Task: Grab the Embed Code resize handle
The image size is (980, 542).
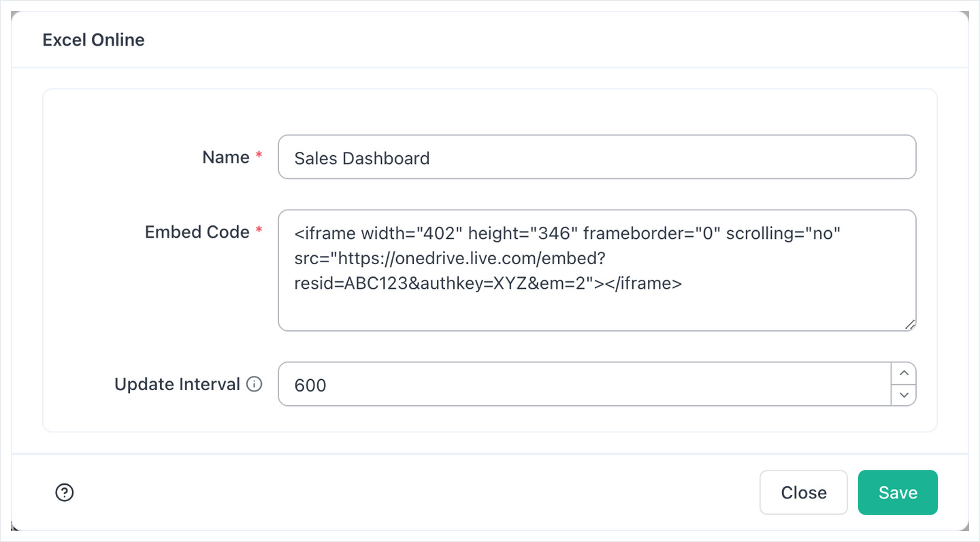Action: click(910, 325)
